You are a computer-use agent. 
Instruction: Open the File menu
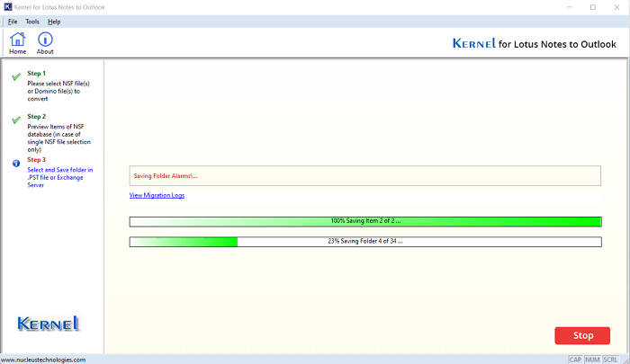[13, 22]
